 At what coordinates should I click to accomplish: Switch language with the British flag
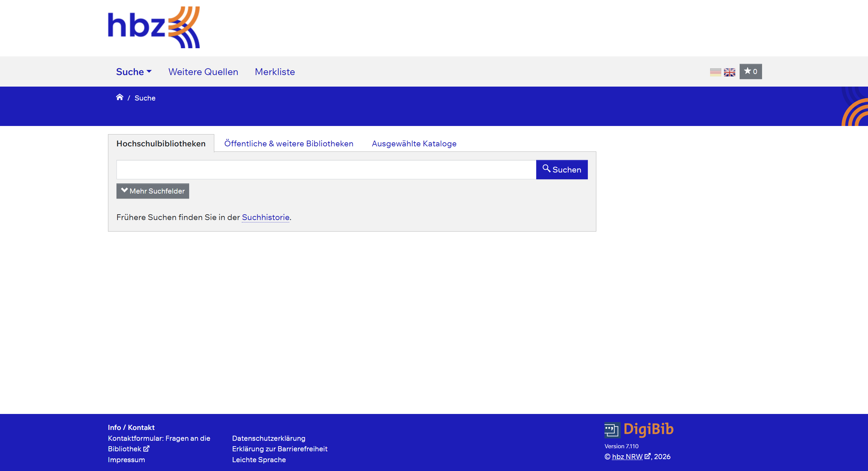coord(729,72)
